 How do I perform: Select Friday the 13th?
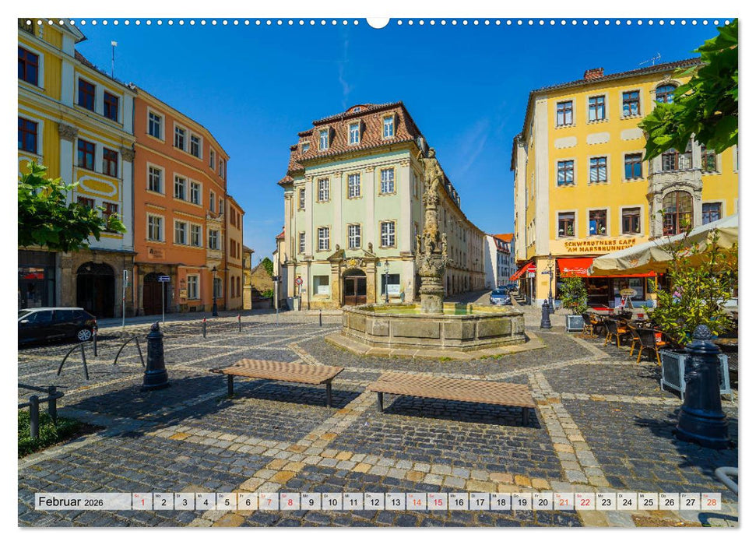[x=395, y=504]
